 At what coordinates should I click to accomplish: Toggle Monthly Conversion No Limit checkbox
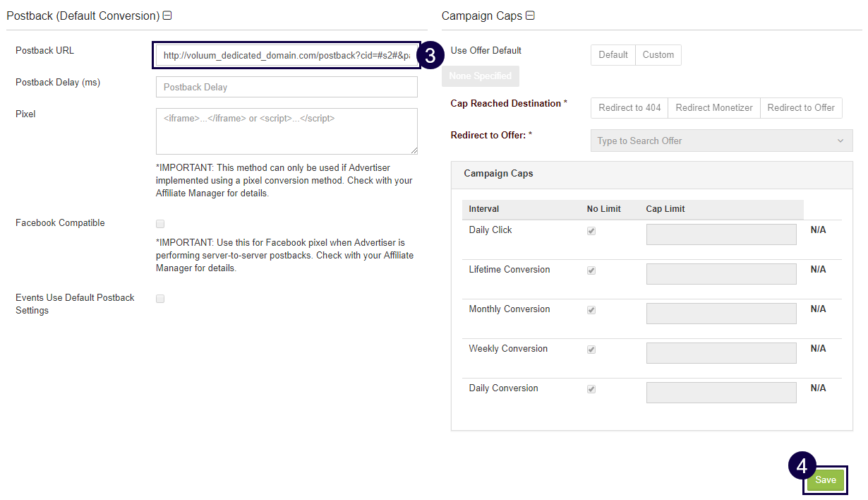click(x=591, y=310)
